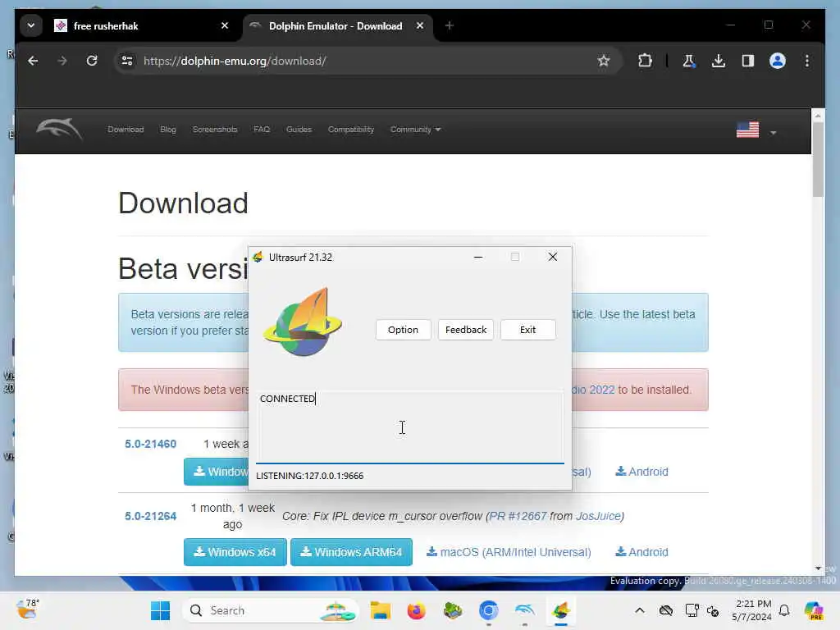Open FAQ in site navigation
Screen dimensions: 840x630
pyautogui.click(x=262, y=130)
